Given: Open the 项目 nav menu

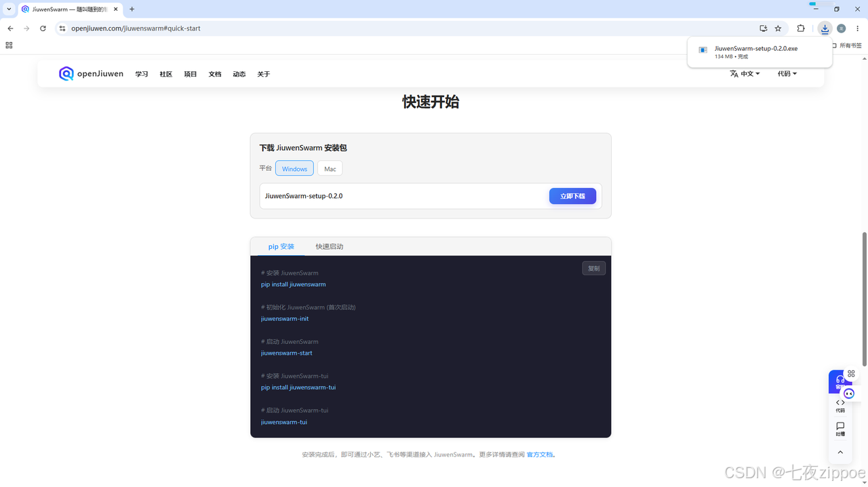Looking at the screenshot, I should click(x=191, y=74).
